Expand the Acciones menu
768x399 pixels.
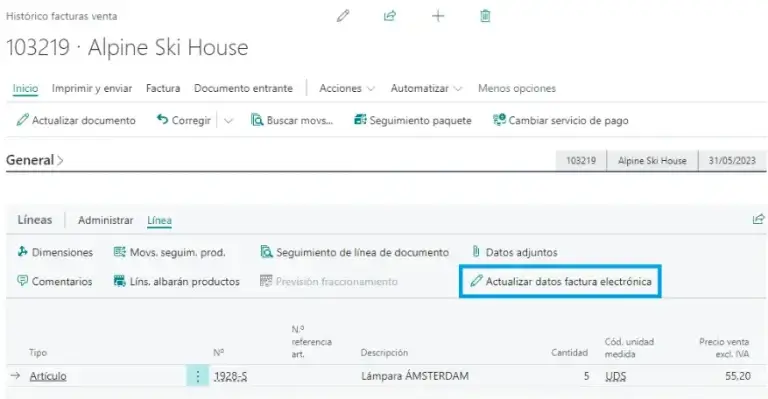point(347,89)
